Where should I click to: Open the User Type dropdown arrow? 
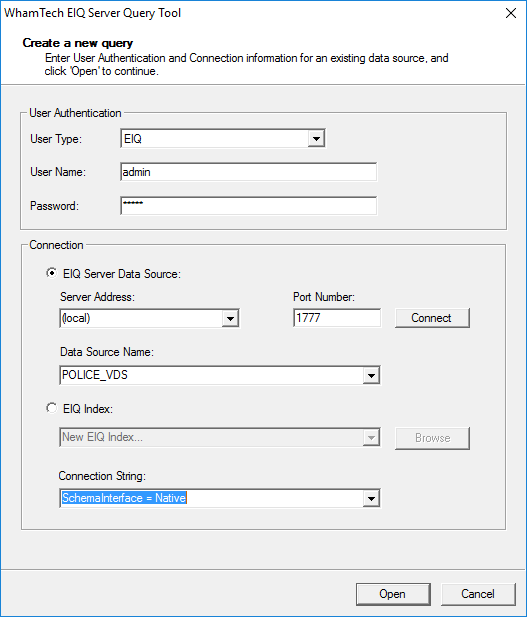click(316, 139)
